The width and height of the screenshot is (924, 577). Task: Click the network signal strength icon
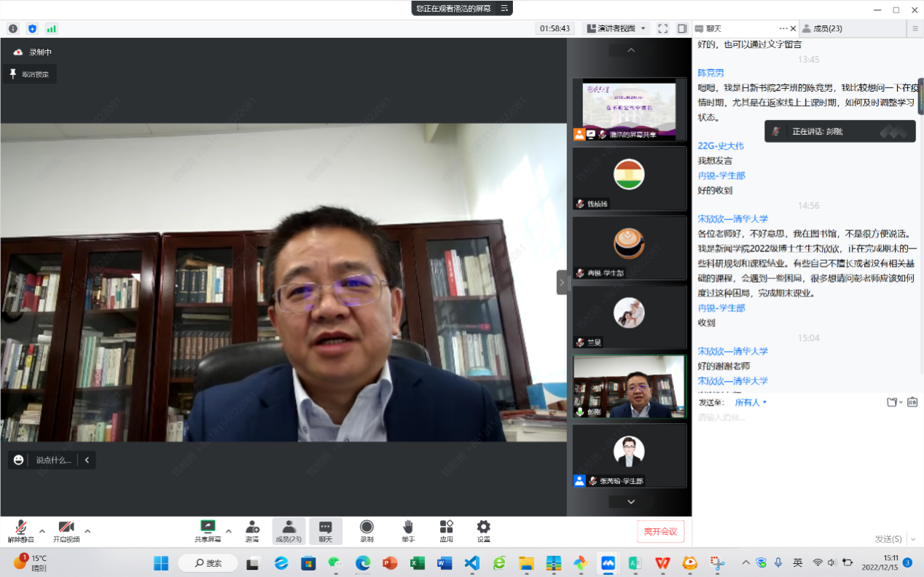tap(51, 28)
